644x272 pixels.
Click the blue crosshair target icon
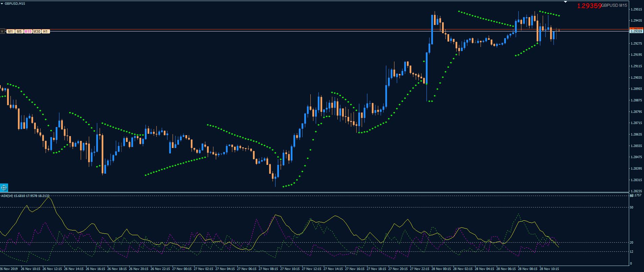point(4,188)
